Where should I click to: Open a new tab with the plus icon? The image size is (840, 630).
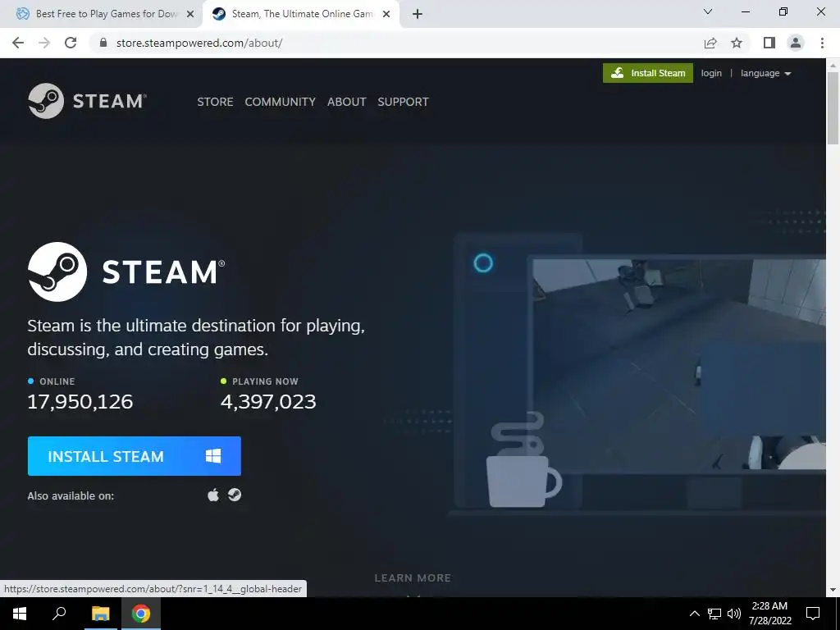click(x=418, y=14)
